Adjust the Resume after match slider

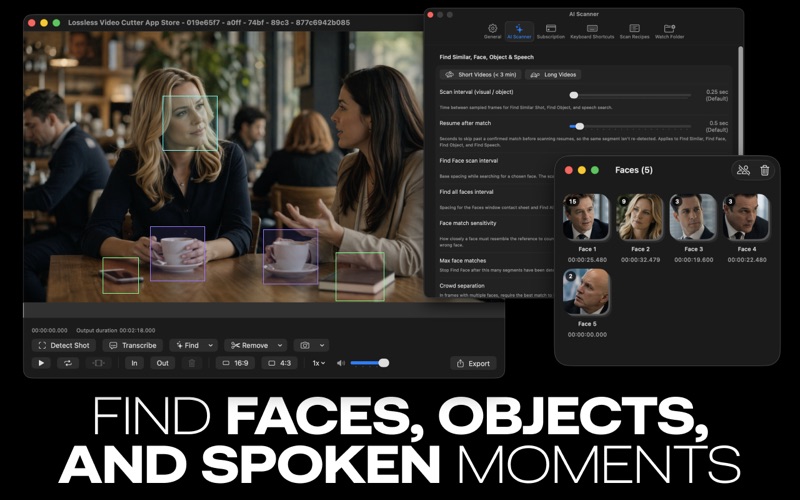tap(630, 126)
